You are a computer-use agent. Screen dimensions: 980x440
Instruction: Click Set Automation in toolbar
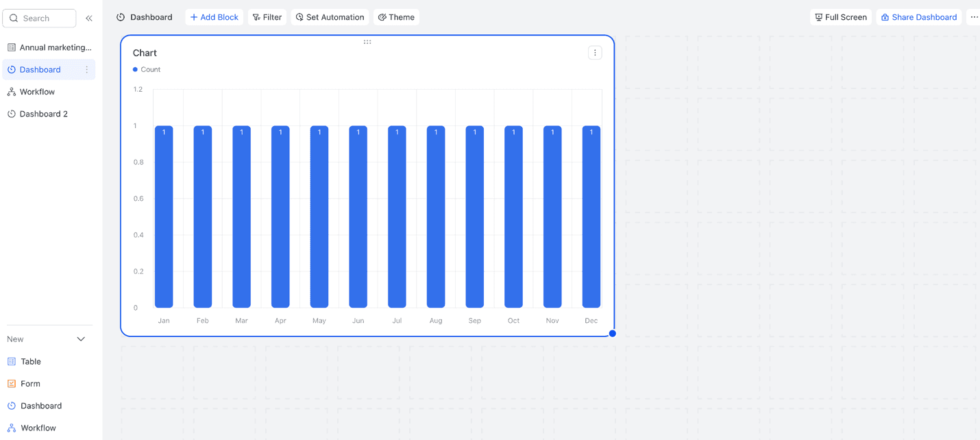pos(330,17)
